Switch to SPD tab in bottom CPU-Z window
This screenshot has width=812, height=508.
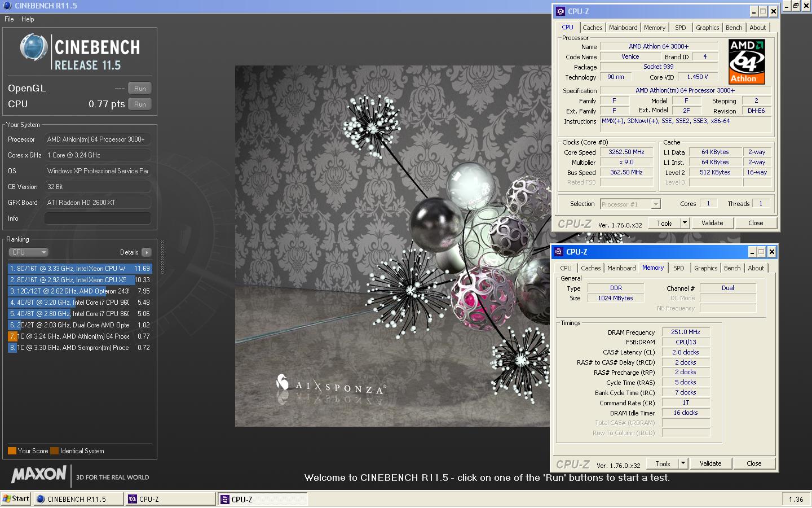(679, 268)
